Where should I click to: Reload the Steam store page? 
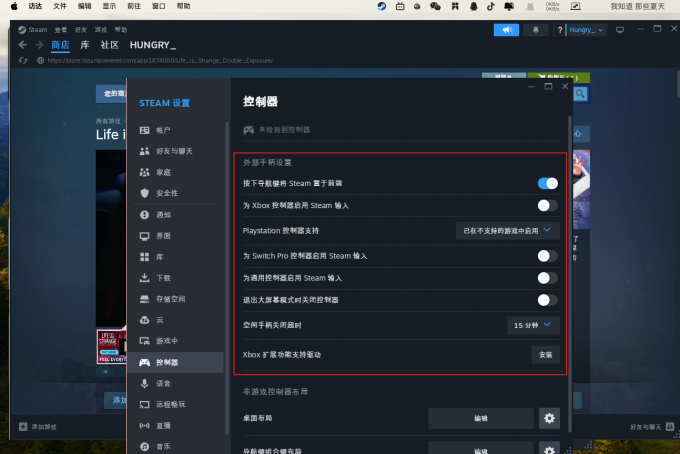click(x=23, y=60)
